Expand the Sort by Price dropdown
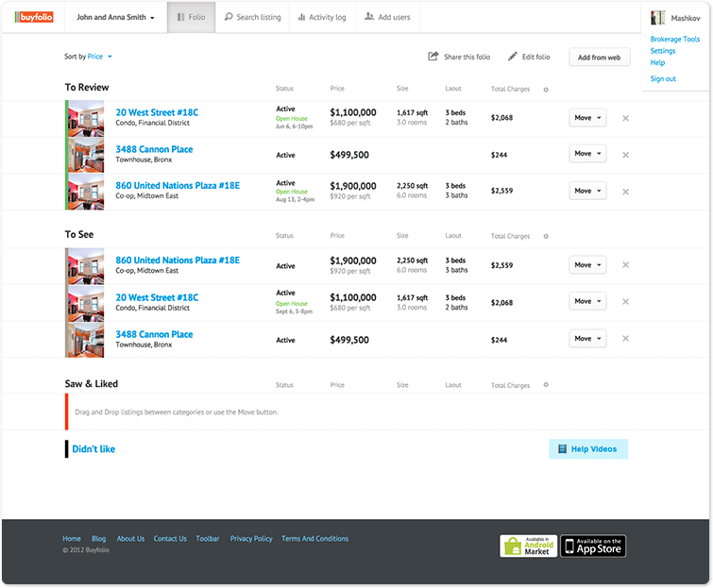Viewport: 713px width, 588px height. click(100, 57)
